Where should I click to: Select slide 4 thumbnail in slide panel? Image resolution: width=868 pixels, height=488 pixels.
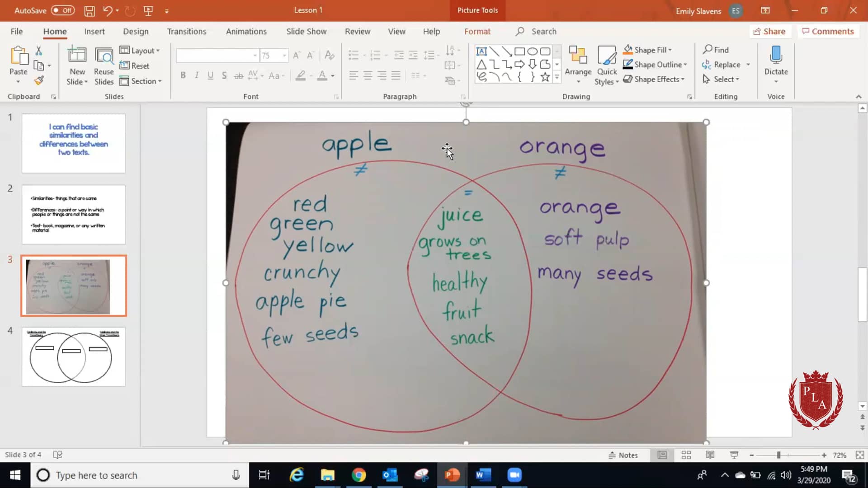(x=73, y=357)
